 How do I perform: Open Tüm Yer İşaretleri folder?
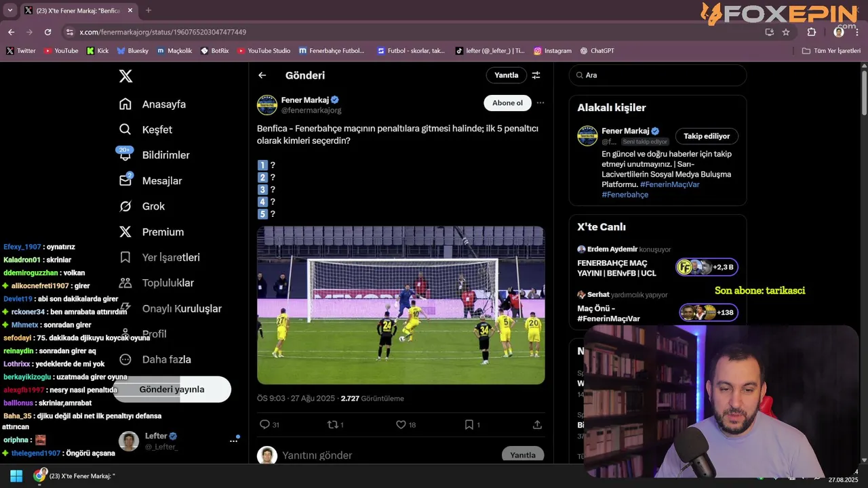coord(831,51)
